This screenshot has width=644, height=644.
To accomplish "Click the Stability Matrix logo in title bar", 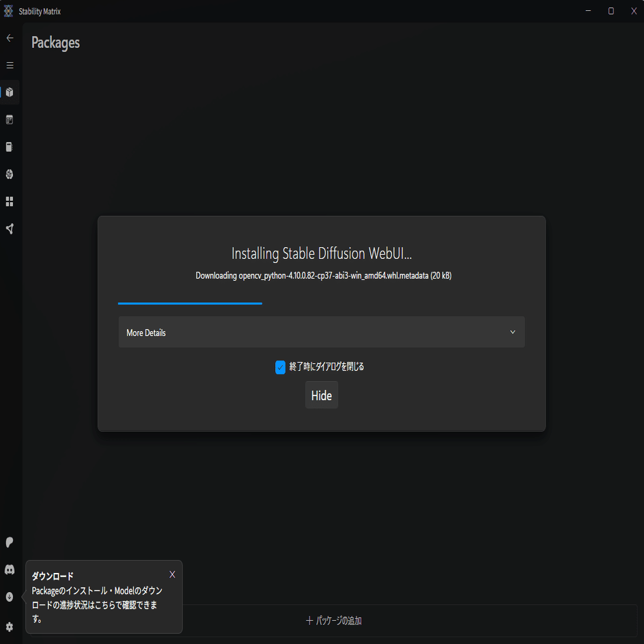I will pos(9,11).
